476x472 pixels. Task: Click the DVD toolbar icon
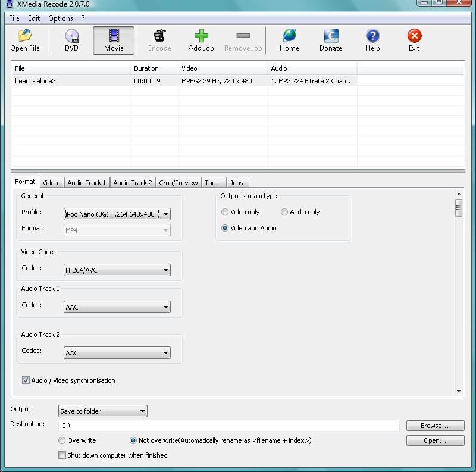point(71,39)
